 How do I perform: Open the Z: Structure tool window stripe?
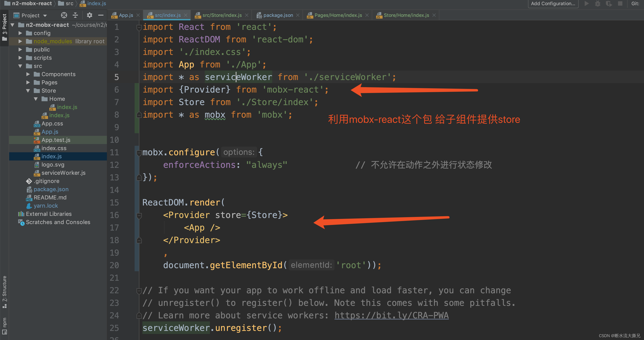[4, 292]
